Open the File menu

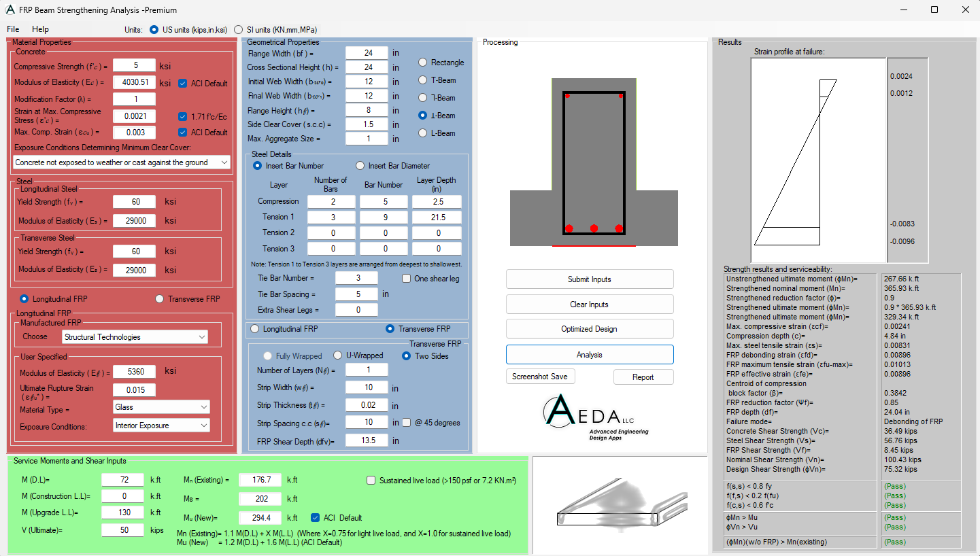tap(13, 30)
